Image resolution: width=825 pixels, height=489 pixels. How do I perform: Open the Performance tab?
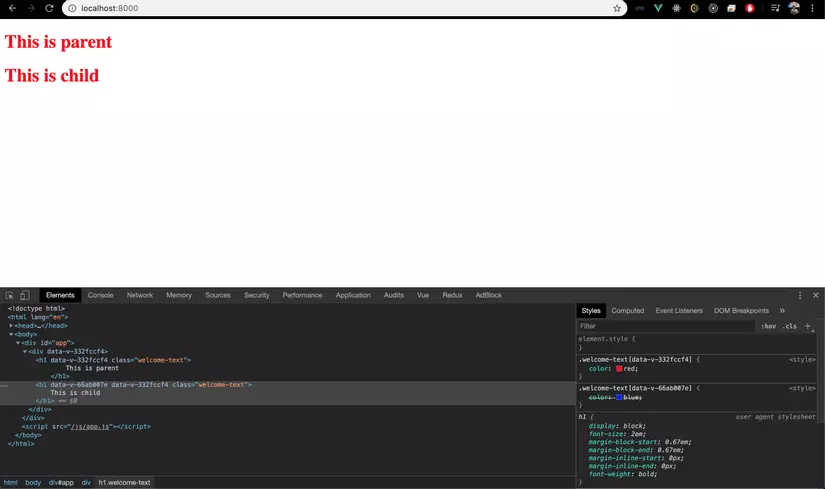(x=302, y=295)
